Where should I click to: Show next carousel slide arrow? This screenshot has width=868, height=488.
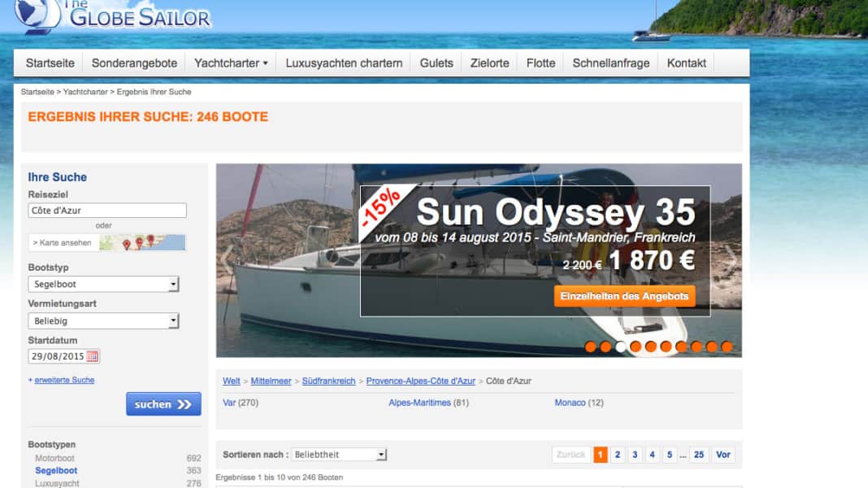(731, 259)
